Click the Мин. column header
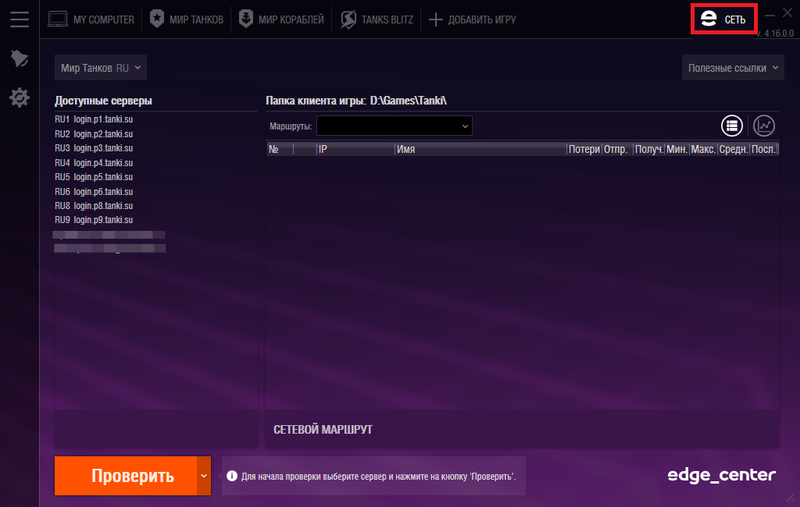The image size is (800, 507). [677, 149]
